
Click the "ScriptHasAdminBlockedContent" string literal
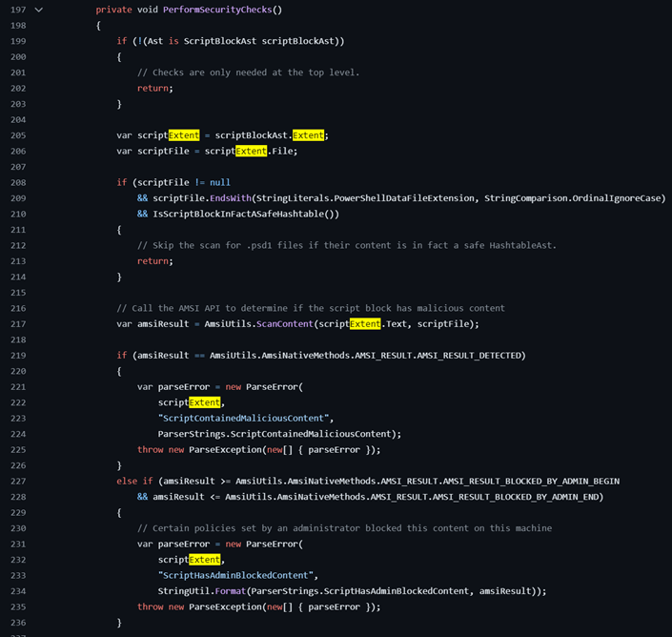tap(236, 575)
